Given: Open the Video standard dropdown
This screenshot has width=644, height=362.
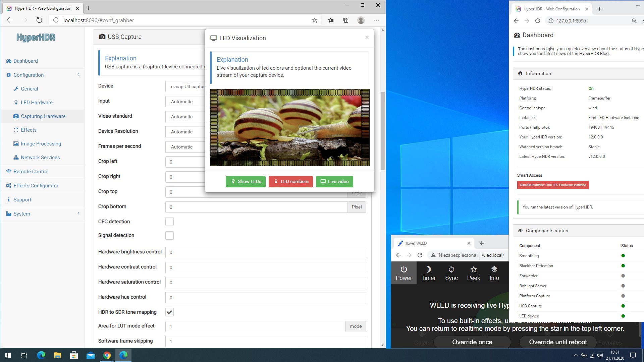Looking at the screenshot, I should pos(185,117).
